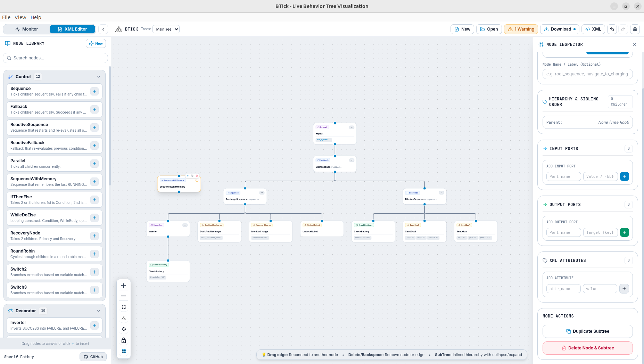The width and height of the screenshot is (644, 364).
Task: Collapse the Inverter node subtree
Action: tap(185, 225)
